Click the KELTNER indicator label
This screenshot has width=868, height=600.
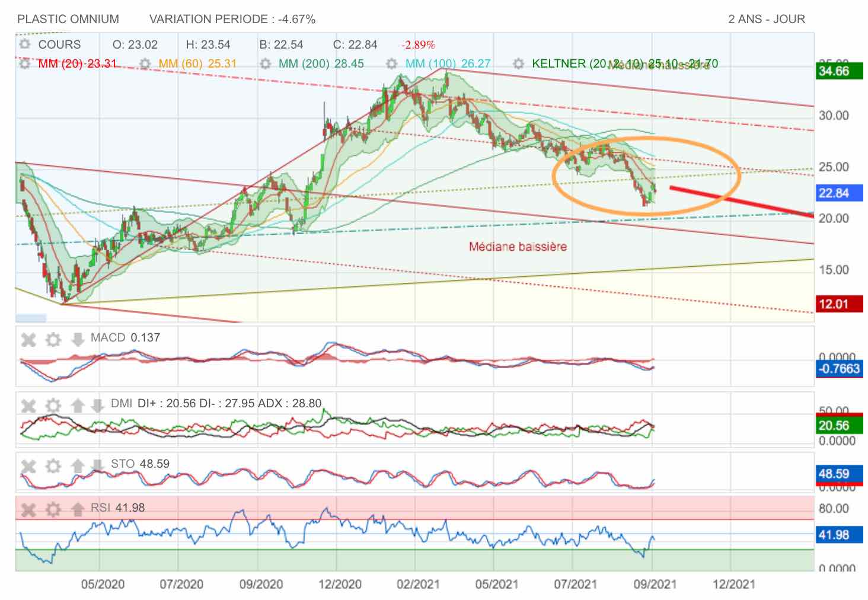(x=625, y=63)
